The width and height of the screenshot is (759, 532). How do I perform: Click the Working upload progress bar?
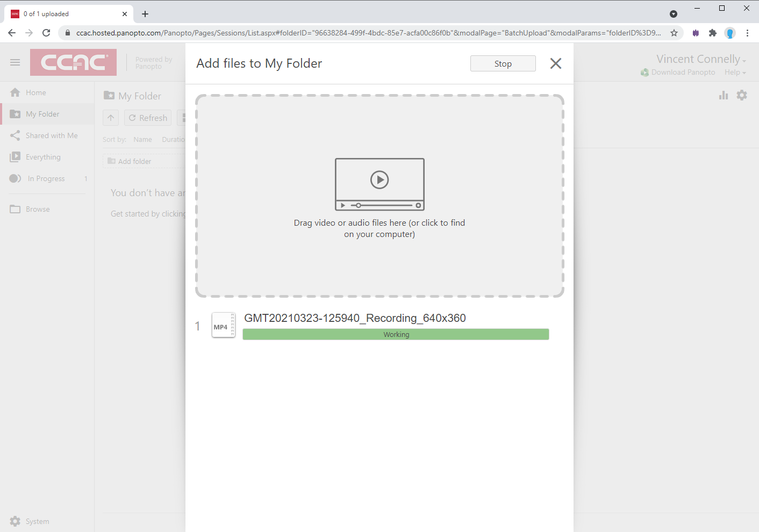(396, 334)
